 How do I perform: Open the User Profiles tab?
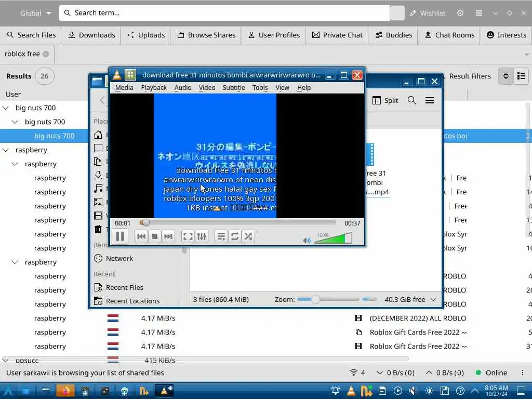pos(274,35)
